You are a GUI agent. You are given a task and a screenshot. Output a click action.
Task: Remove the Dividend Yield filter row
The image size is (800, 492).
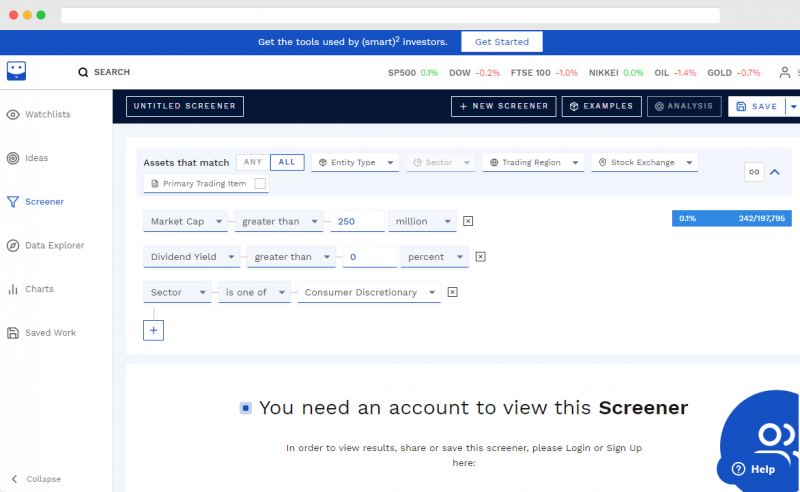coord(480,257)
